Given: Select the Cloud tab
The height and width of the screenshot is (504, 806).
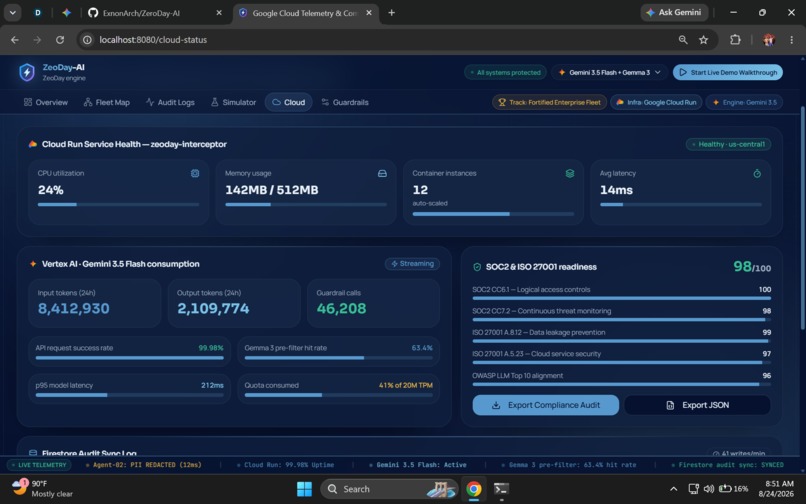Looking at the screenshot, I should pyautogui.click(x=288, y=102).
